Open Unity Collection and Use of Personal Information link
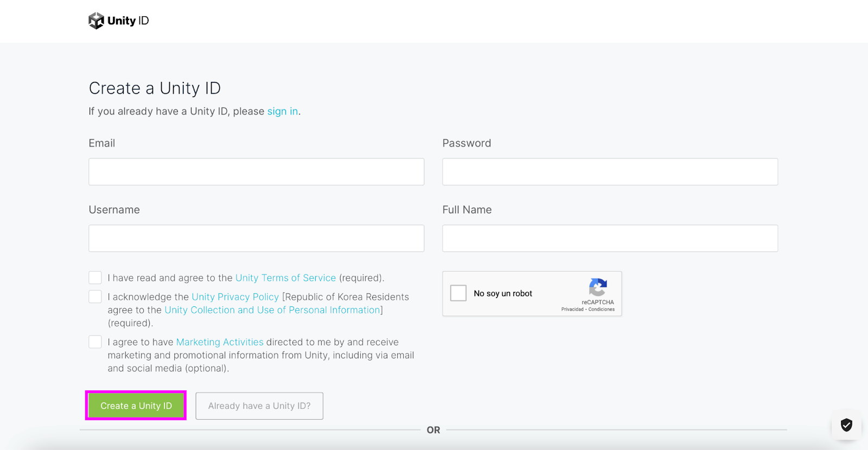868x450 pixels. click(272, 310)
